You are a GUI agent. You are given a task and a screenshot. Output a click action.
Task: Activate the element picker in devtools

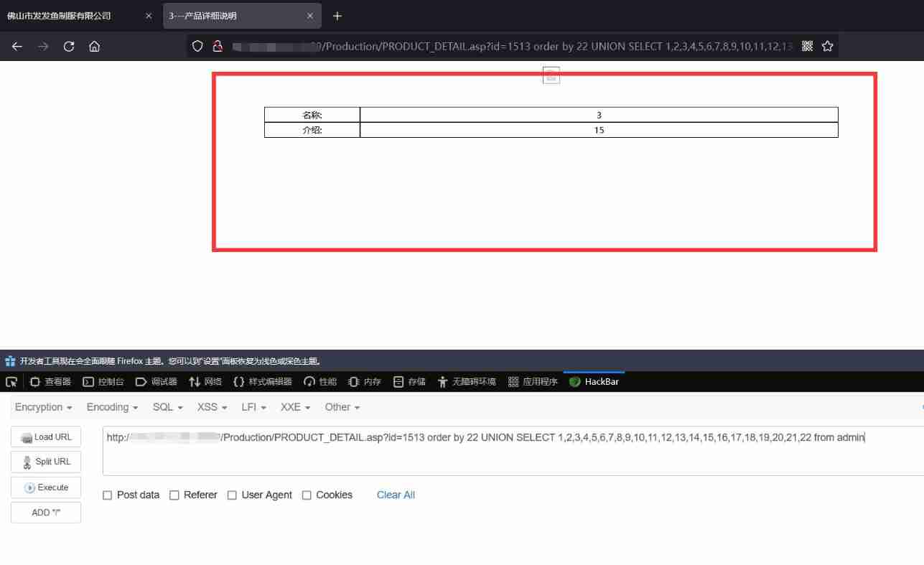coord(11,382)
